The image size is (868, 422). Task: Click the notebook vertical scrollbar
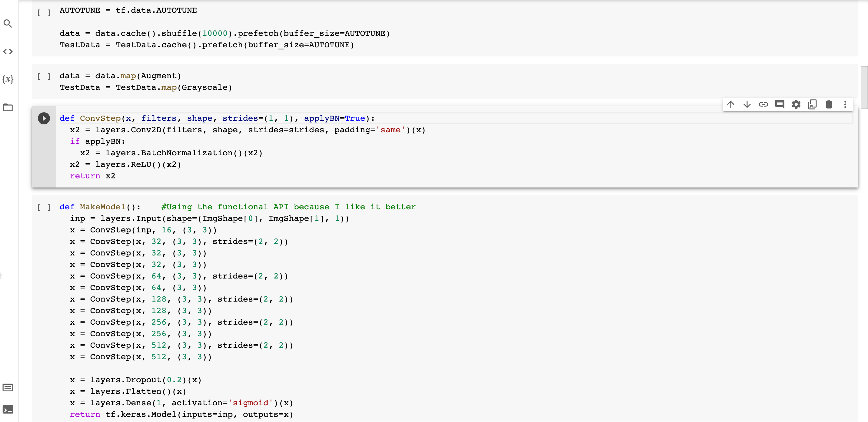click(864, 87)
